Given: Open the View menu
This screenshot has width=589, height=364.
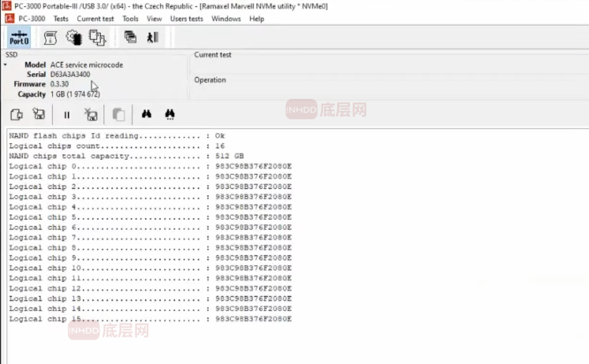Looking at the screenshot, I should click(154, 19).
